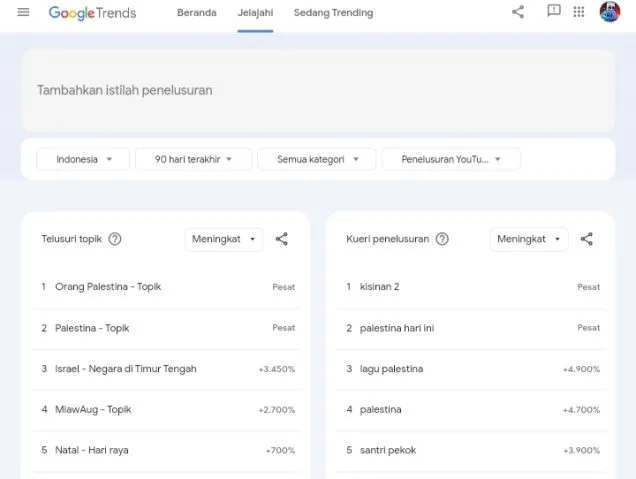Click the Kueri penelusuran heading
The width and height of the screenshot is (636, 479).
tap(387, 239)
